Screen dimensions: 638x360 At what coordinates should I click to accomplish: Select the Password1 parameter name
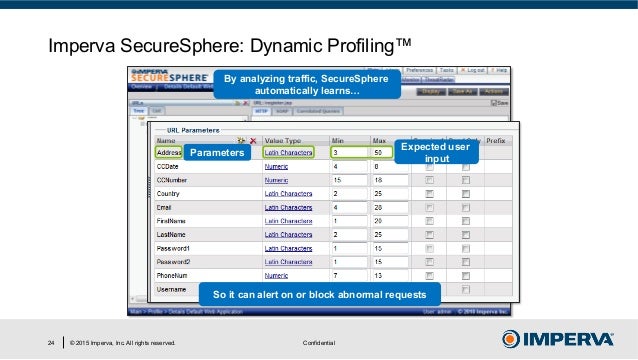point(173,249)
